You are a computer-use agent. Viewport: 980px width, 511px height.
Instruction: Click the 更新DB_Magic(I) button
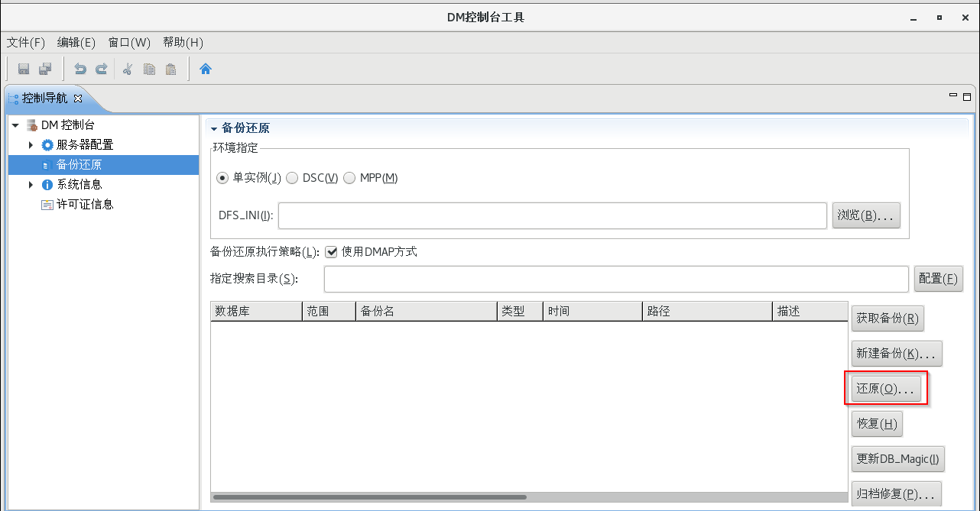pos(897,459)
